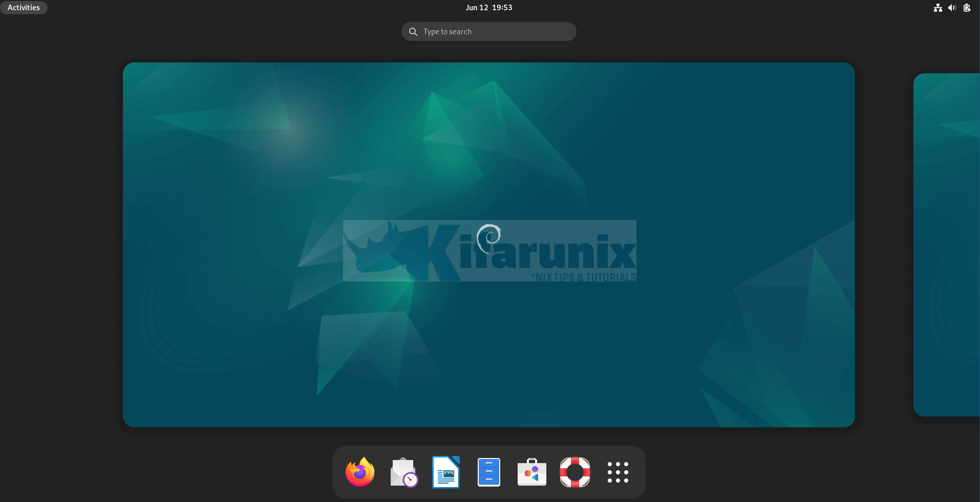Click the magnifier icon in search bar
980x502 pixels.
coord(413,32)
